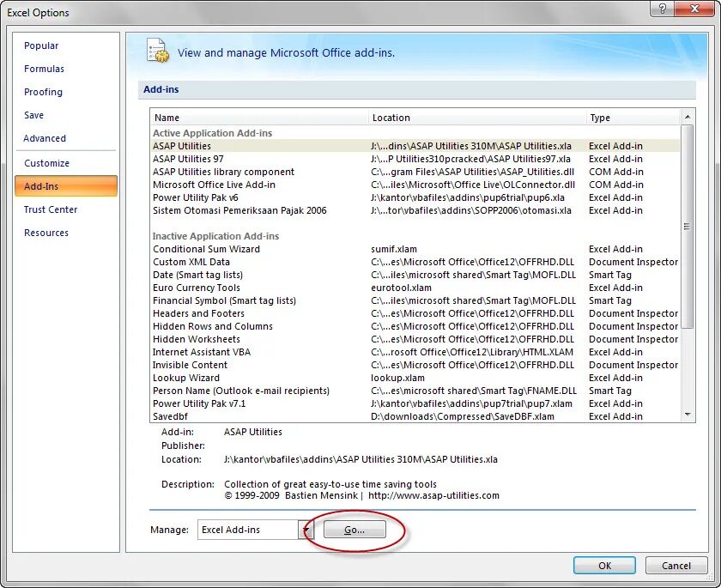The image size is (721, 588).
Task: Select the Savedbf row
Action: (415, 416)
